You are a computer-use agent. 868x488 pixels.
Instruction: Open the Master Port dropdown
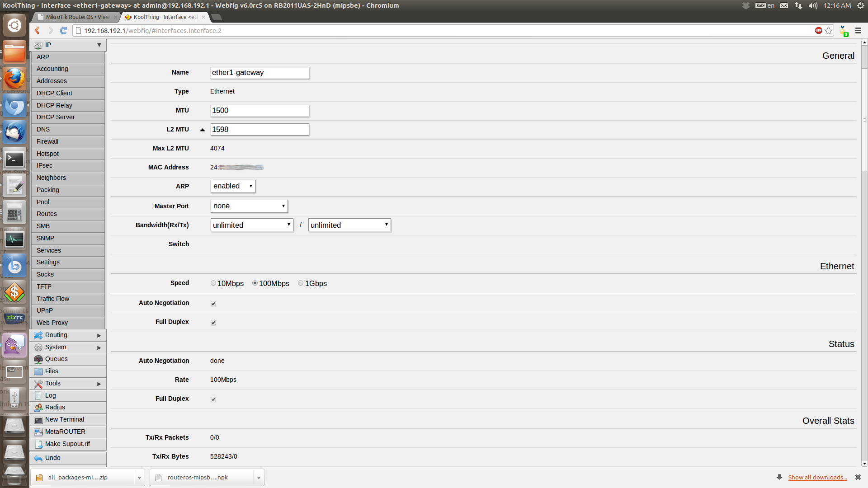pyautogui.click(x=249, y=206)
